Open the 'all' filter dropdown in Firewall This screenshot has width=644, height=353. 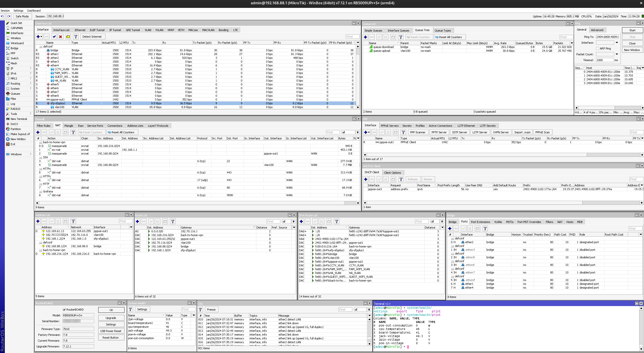point(358,132)
